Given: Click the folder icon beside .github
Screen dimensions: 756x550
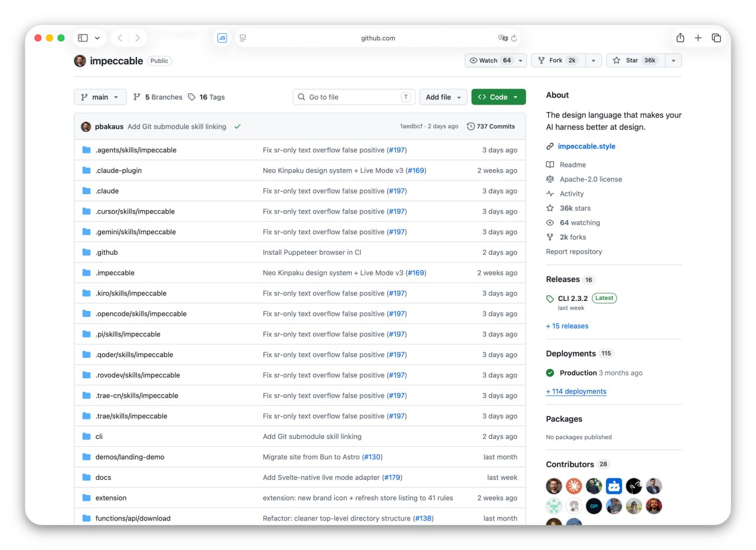Looking at the screenshot, I should (x=86, y=252).
